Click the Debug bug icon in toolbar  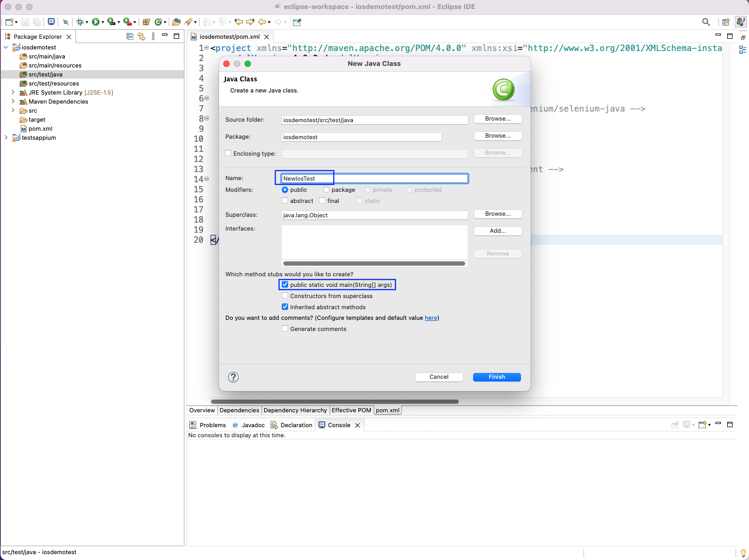[80, 22]
